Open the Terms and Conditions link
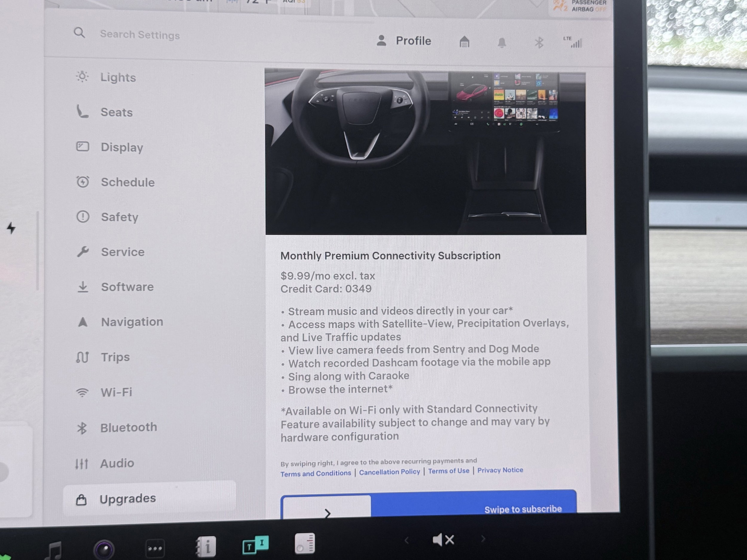Image resolution: width=747 pixels, height=560 pixels. [x=316, y=474]
